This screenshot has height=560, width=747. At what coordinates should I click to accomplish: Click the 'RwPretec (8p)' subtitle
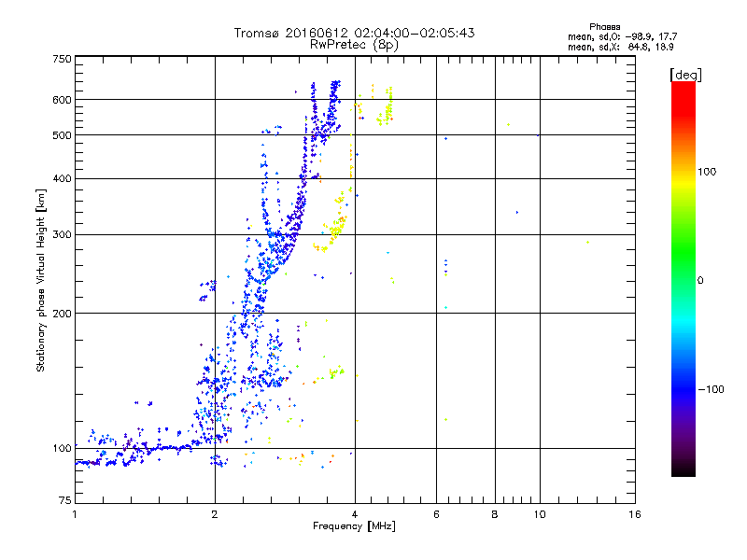click(x=354, y=45)
